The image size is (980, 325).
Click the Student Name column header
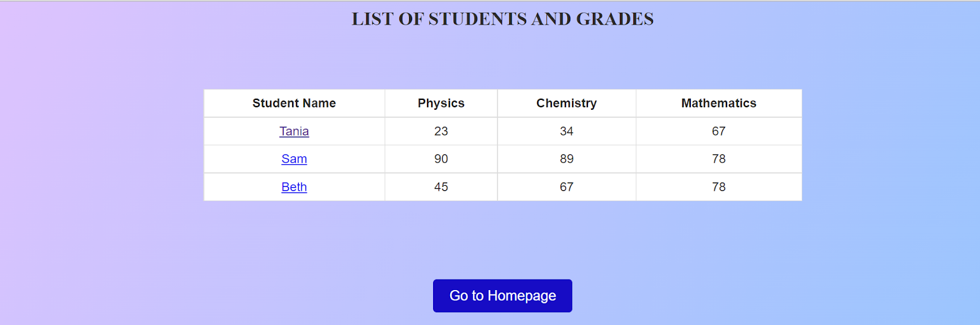point(294,103)
